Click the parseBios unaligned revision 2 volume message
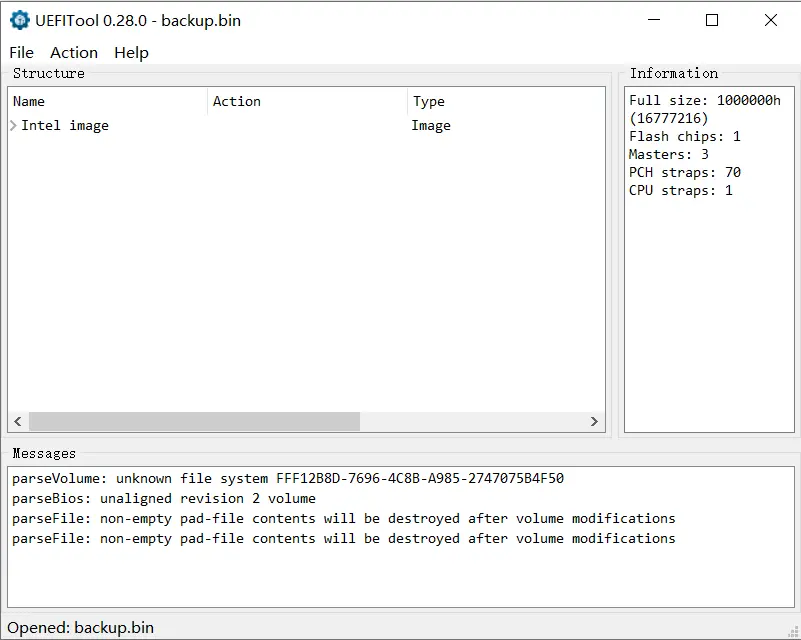Screen dimensions: 801x640 click(x=164, y=499)
